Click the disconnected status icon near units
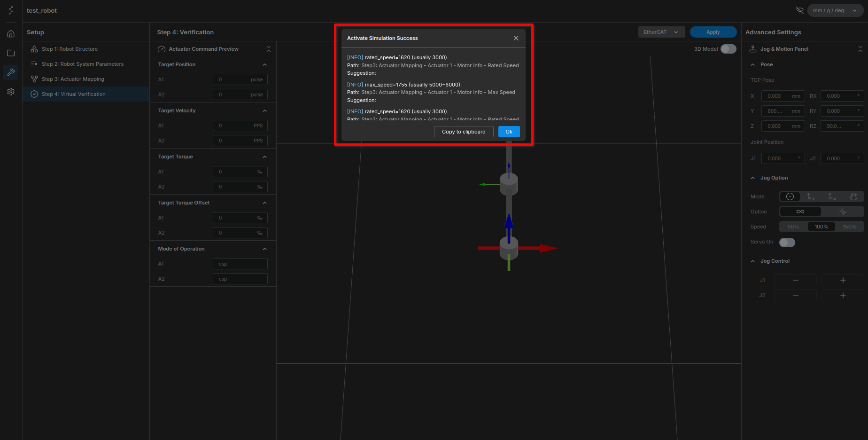The width and height of the screenshot is (868, 440). [x=799, y=10]
